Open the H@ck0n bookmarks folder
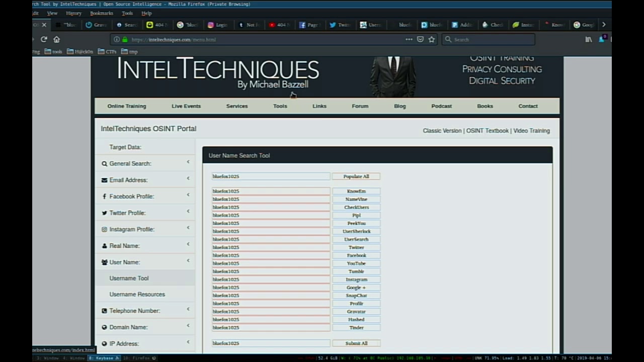Image resolution: width=644 pixels, height=362 pixels. [80, 51]
